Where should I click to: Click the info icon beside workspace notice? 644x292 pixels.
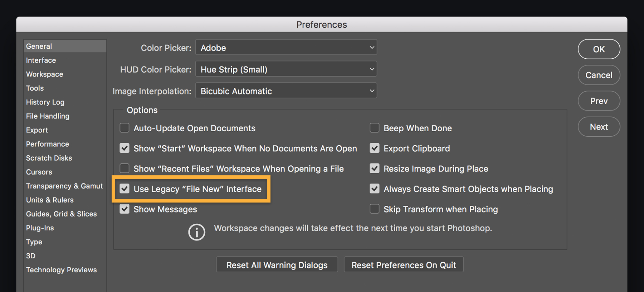pyautogui.click(x=197, y=232)
